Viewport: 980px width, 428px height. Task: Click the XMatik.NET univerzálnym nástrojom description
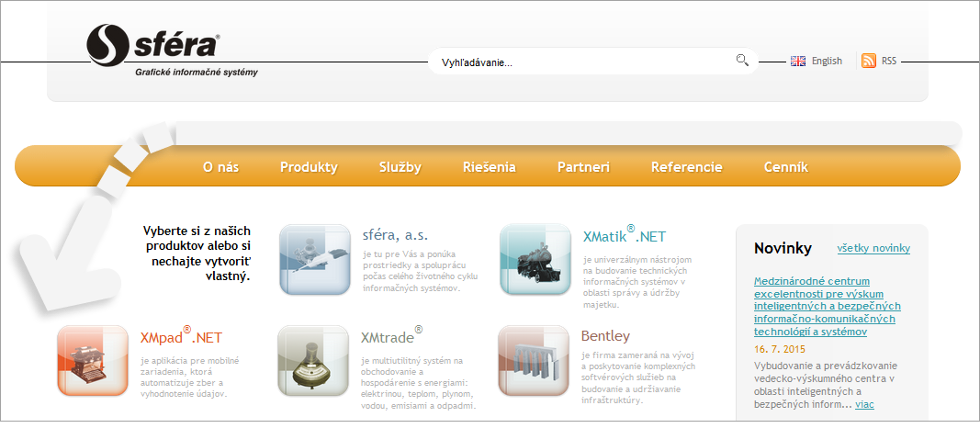(x=636, y=281)
